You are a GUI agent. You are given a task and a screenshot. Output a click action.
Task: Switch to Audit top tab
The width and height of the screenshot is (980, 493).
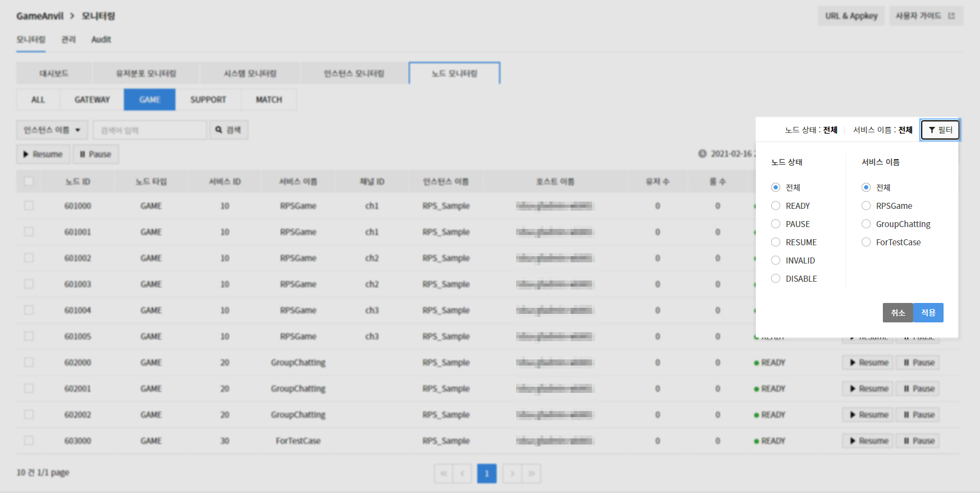(101, 39)
